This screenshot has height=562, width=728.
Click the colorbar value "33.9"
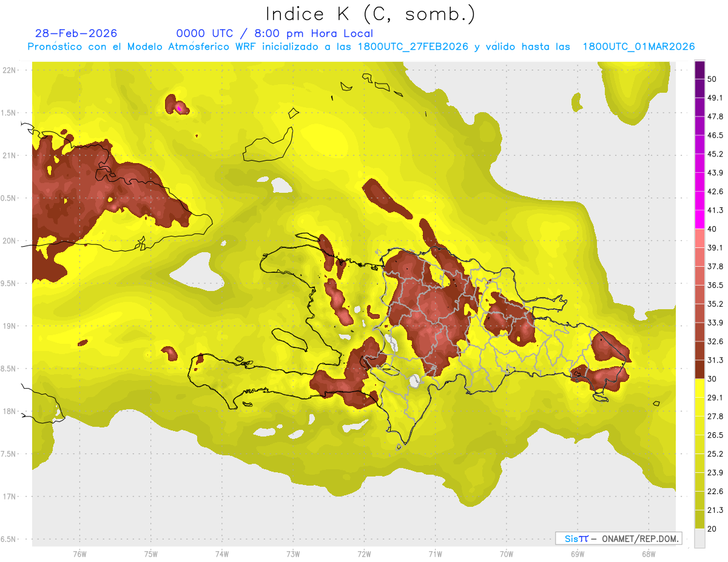click(x=715, y=323)
